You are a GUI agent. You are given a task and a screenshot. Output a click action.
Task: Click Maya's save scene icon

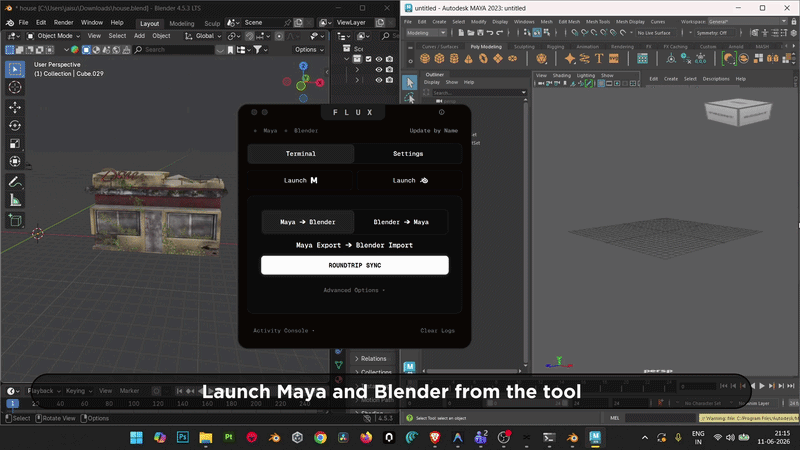(x=480, y=33)
